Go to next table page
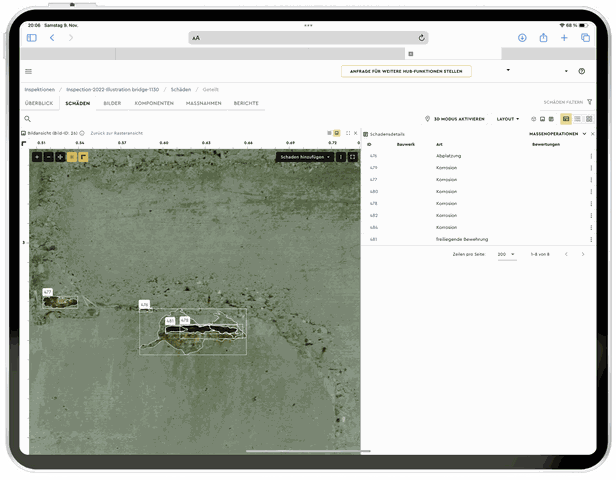 click(x=583, y=254)
